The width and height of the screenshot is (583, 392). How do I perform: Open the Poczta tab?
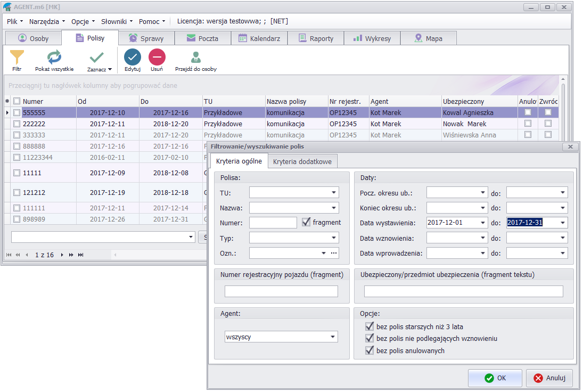[203, 38]
